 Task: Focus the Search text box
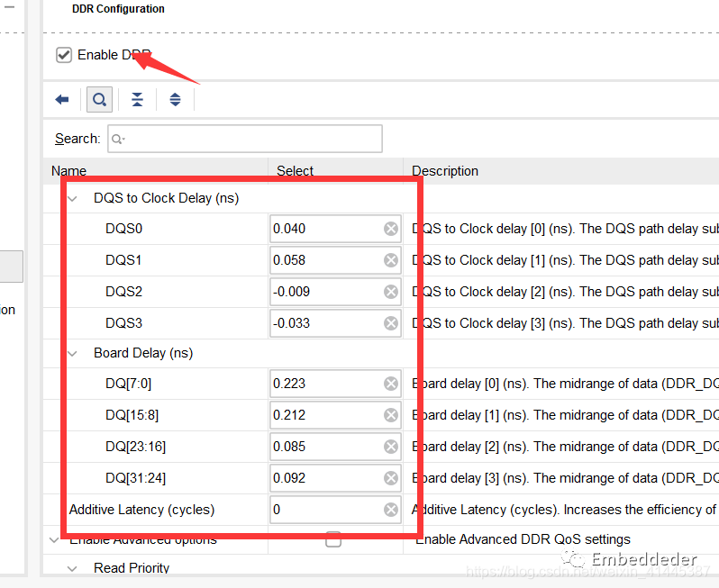pyautogui.click(x=245, y=139)
